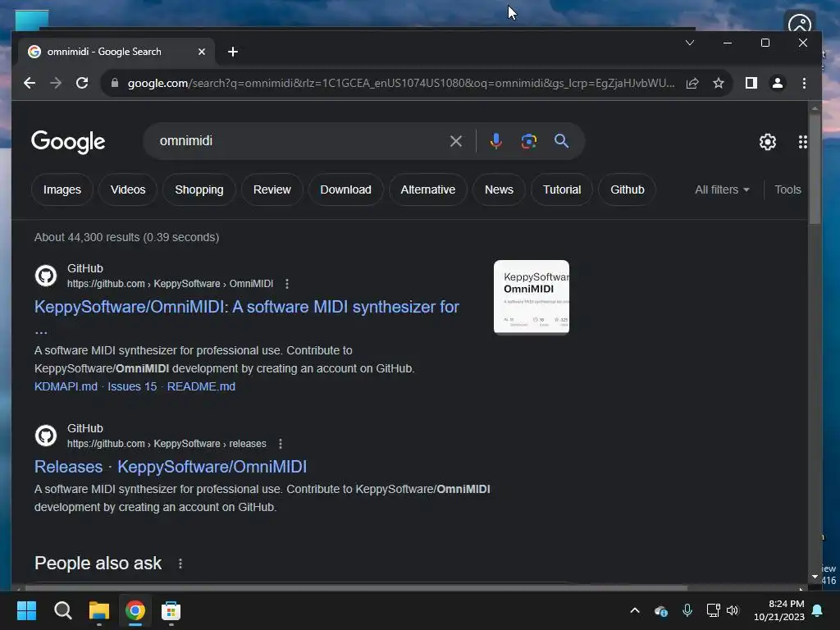Filter results by Shopping

(x=199, y=189)
